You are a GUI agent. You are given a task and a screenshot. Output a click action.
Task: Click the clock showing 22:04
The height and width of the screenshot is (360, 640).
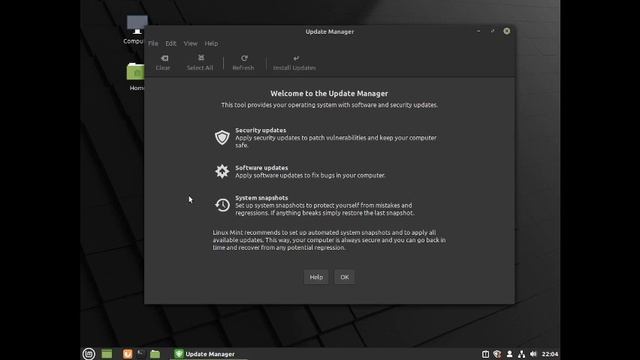550,354
